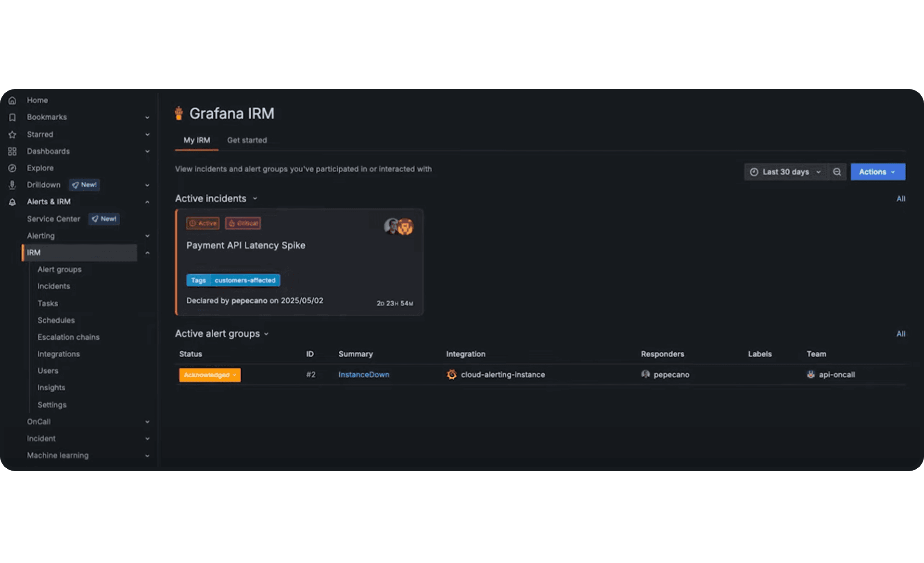Click the Dashboards grid icon
The width and height of the screenshot is (924, 563).
tap(13, 152)
